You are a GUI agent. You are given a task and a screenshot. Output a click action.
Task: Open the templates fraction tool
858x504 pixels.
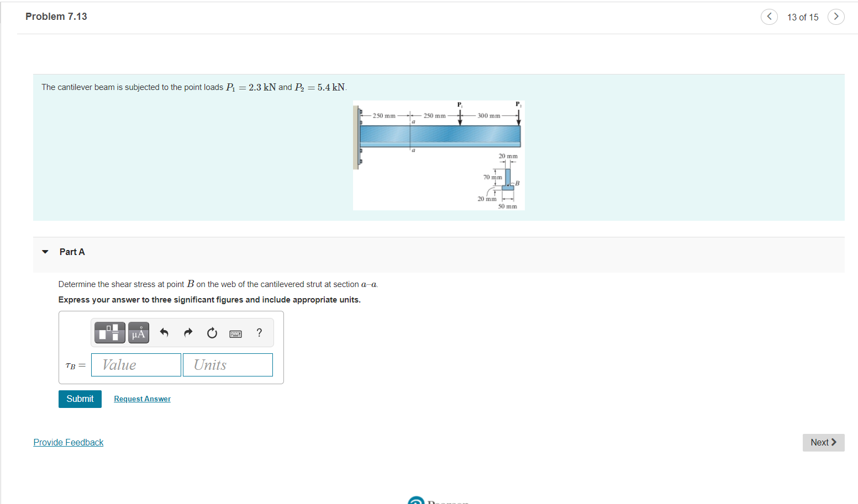pos(110,333)
